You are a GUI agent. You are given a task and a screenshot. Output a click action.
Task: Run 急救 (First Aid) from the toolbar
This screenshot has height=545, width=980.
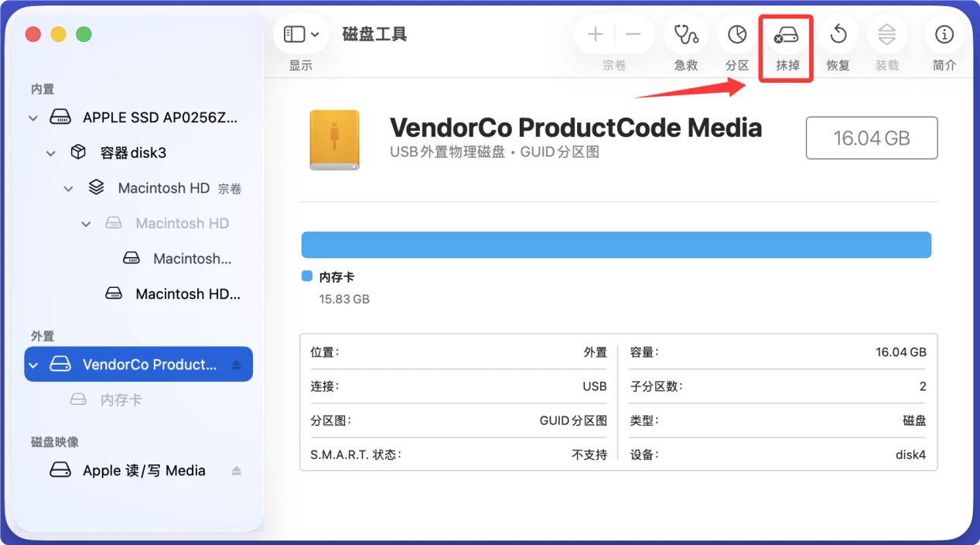tap(685, 34)
